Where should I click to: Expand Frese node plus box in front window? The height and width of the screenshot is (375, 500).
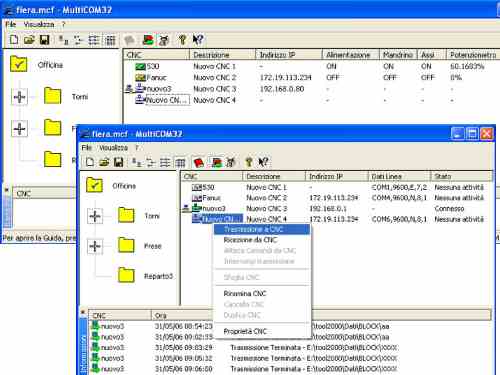[95, 246]
